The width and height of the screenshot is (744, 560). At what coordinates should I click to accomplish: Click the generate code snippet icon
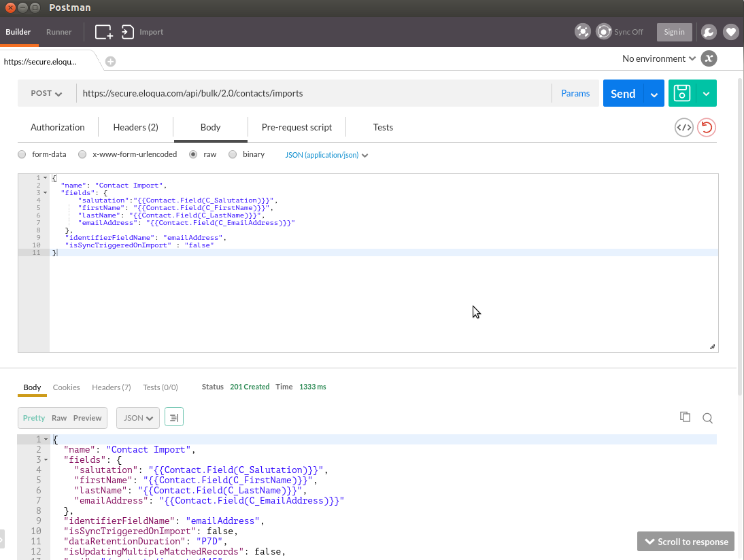click(x=683, y=127)
